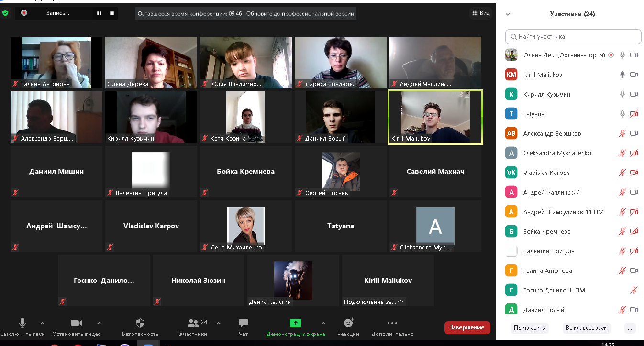Click Кирилл Кузьмин's camera icon in participants list
Viewport: 644px width, 346px height.
point(634,95)
